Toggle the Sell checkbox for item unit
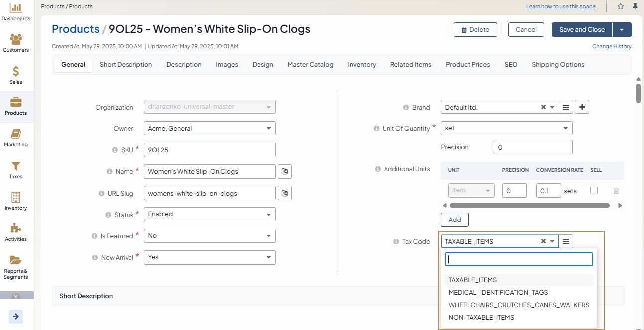The image size is (644, 330). click(594, 190)
